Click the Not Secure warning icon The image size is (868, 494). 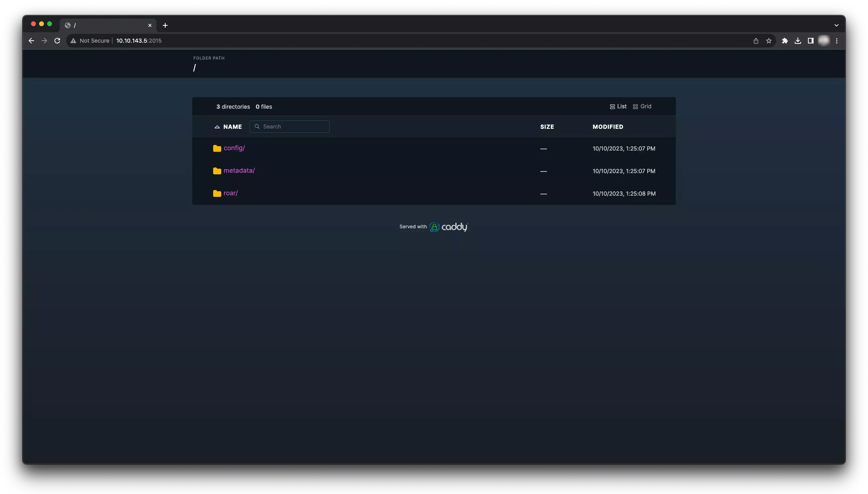(73, 41)
